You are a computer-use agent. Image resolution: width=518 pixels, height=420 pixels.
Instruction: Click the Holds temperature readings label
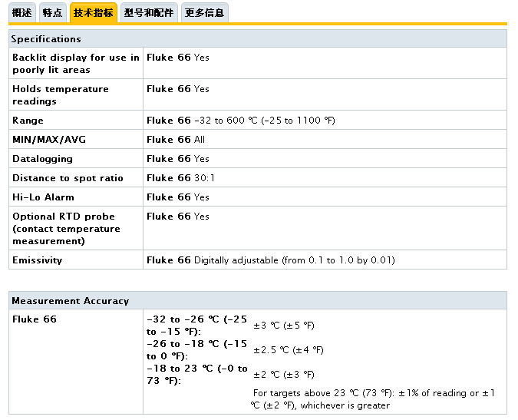click(x=60, y=94)
